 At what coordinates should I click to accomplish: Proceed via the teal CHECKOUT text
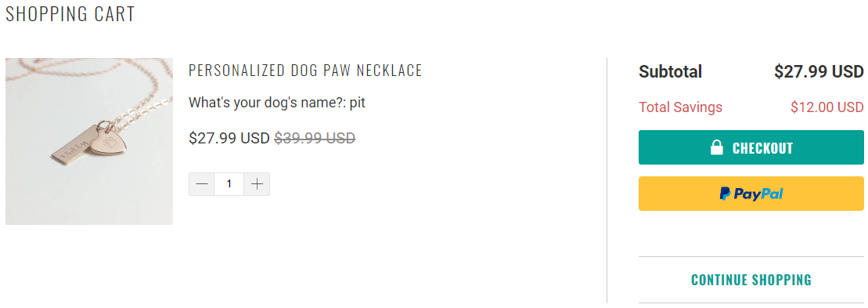click(x=762, y=148)
